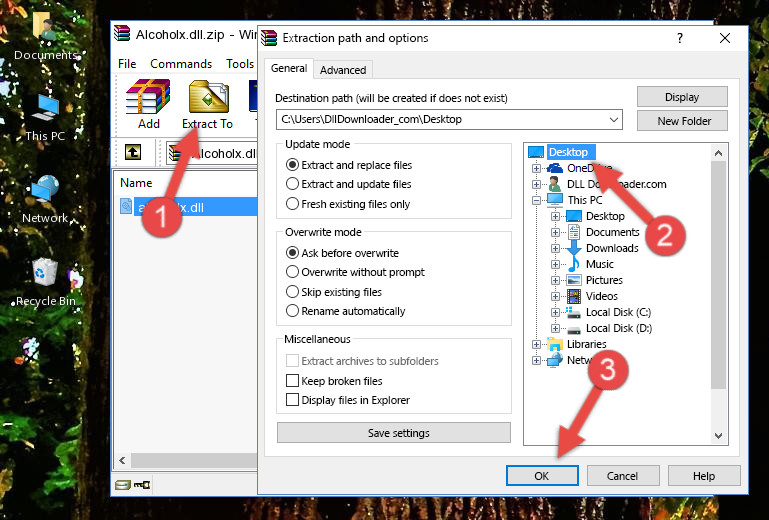769x520 pixels.
Task: Click the OK button
Action: 542,476
